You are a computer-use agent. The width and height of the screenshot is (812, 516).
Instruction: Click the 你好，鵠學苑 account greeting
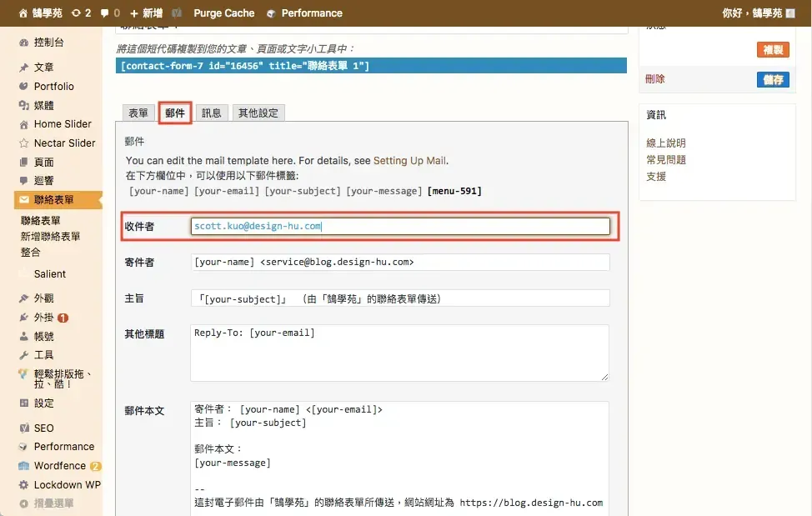752,13
